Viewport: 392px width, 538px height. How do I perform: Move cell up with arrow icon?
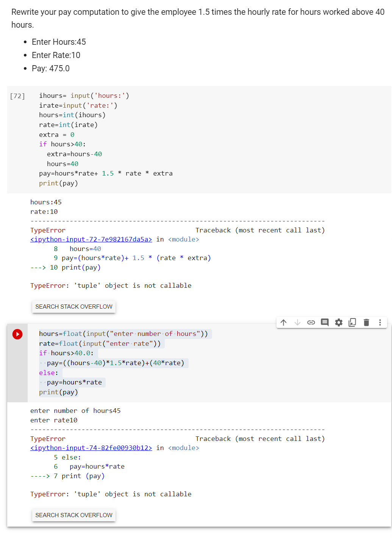284,323
